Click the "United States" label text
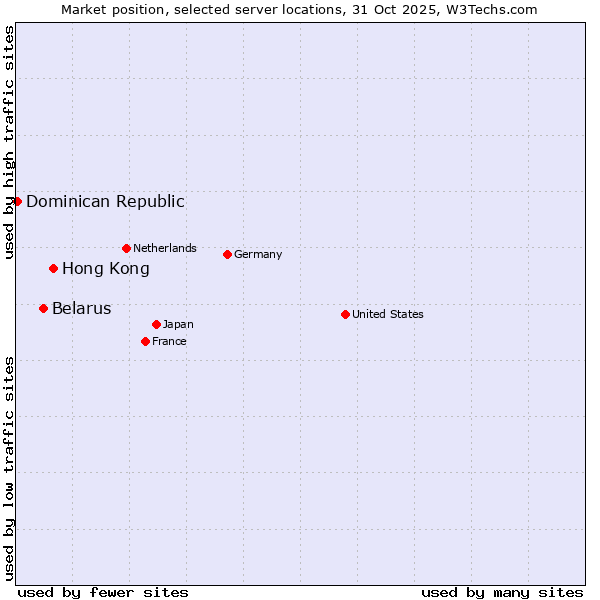 pos(388,314)
